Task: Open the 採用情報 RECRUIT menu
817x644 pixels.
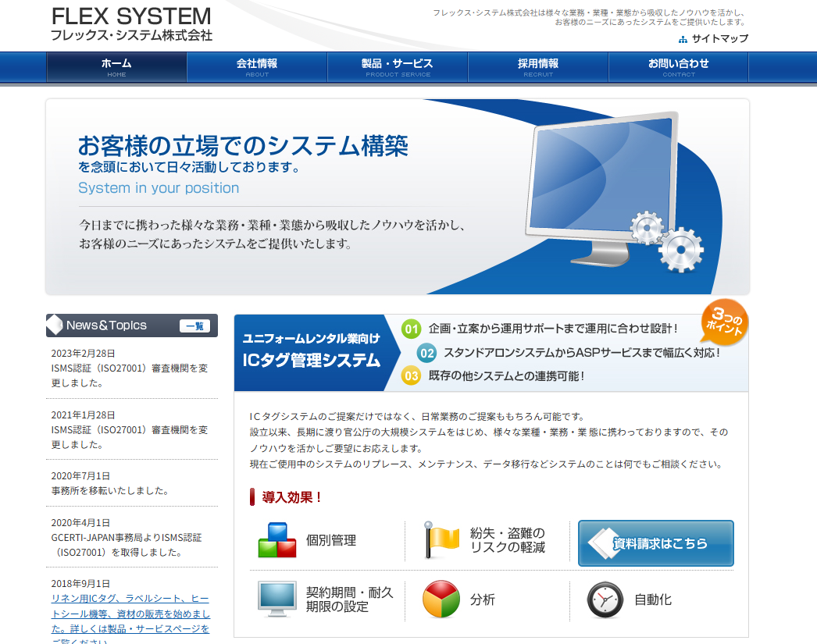Action: pyautogui.click(x=538, y=67)
